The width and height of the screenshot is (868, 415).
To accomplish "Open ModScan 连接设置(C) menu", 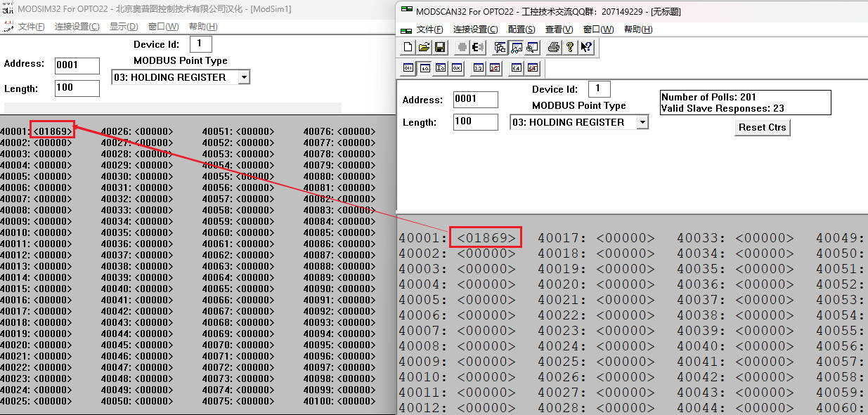I will [475, 29].
